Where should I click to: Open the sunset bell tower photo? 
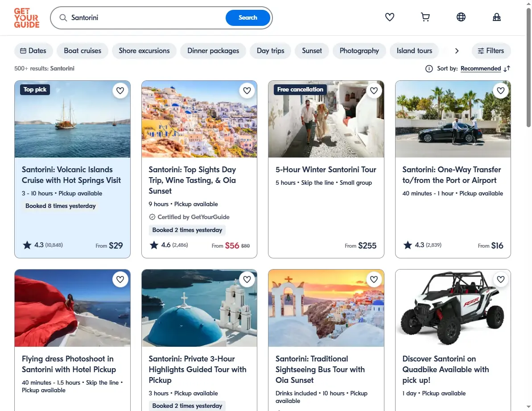pos(326,308)
